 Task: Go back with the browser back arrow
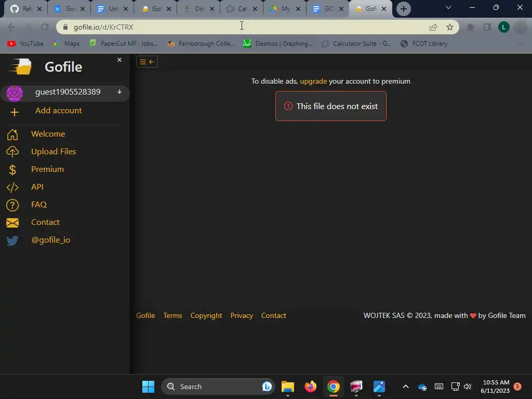click(x=11, y=27)
